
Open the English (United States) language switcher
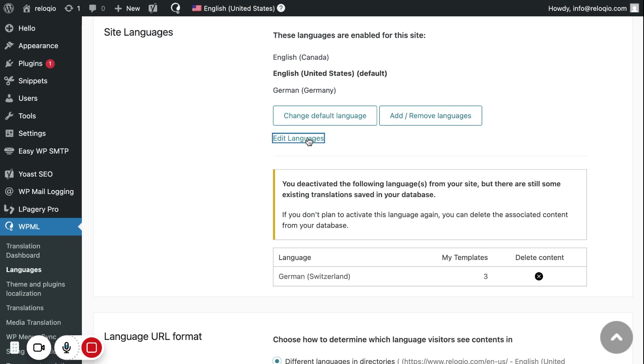[x=234, y=8]
